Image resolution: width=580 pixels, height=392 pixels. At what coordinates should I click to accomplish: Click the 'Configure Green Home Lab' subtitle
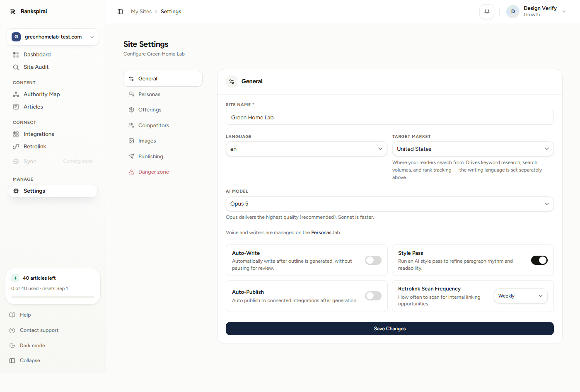pyautogui.click(x=154, y=54)
